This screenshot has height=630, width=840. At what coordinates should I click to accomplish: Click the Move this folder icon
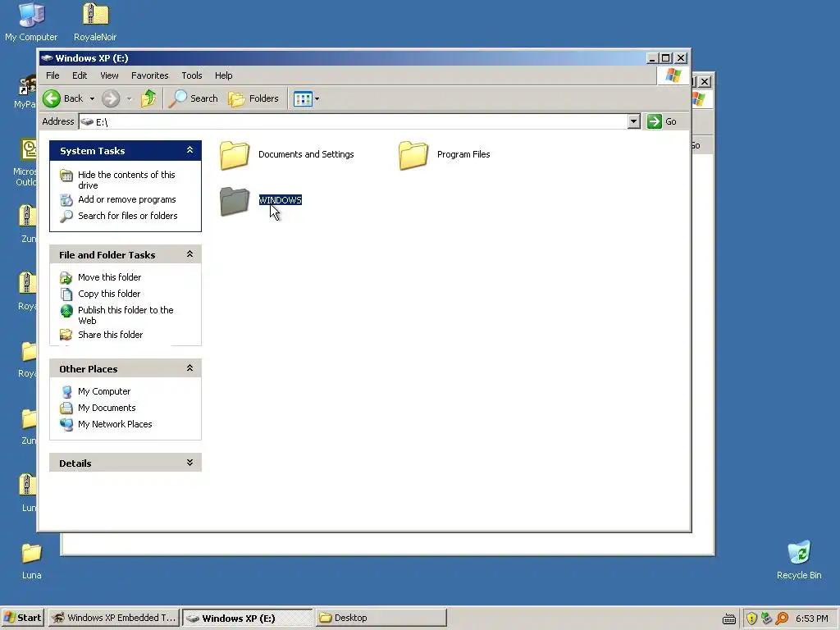[66, 277]
